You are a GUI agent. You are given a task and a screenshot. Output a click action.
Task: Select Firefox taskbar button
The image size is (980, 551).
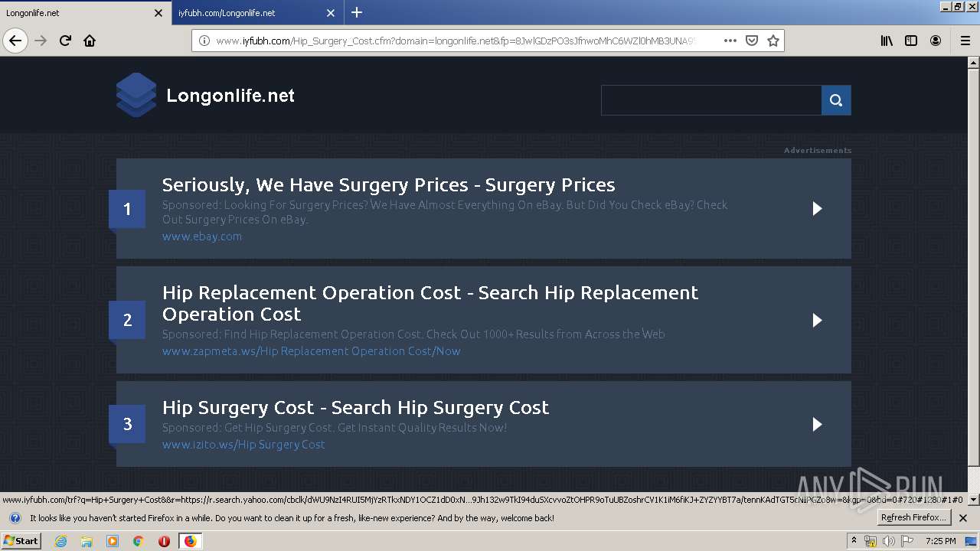[190, 541]
